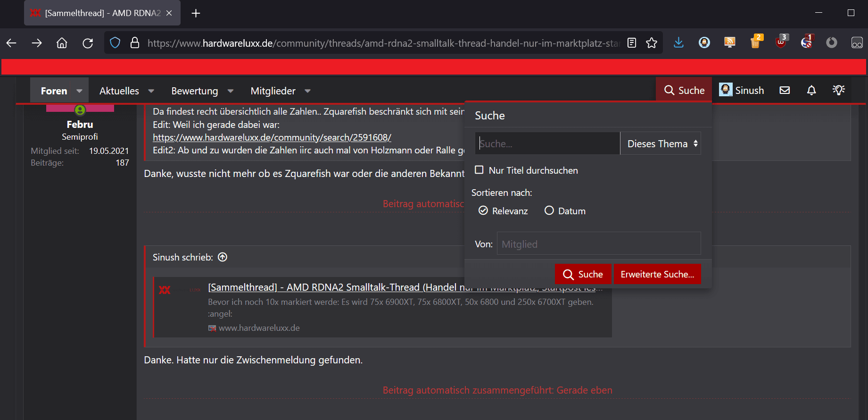The width and height of the screenshot is (868, 420).
Task: Close the Sammelthread AMD RDNA2 tab
Action: click(x=169, y=13)
